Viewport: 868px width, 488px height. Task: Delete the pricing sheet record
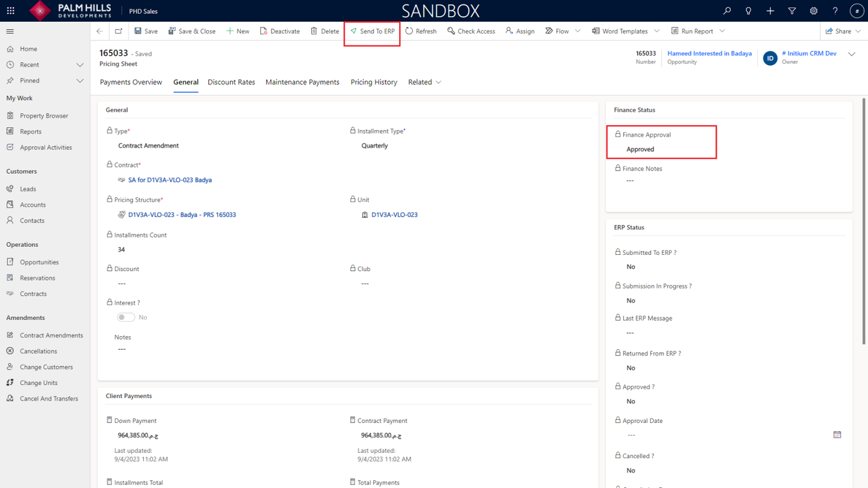pos(325,31)
